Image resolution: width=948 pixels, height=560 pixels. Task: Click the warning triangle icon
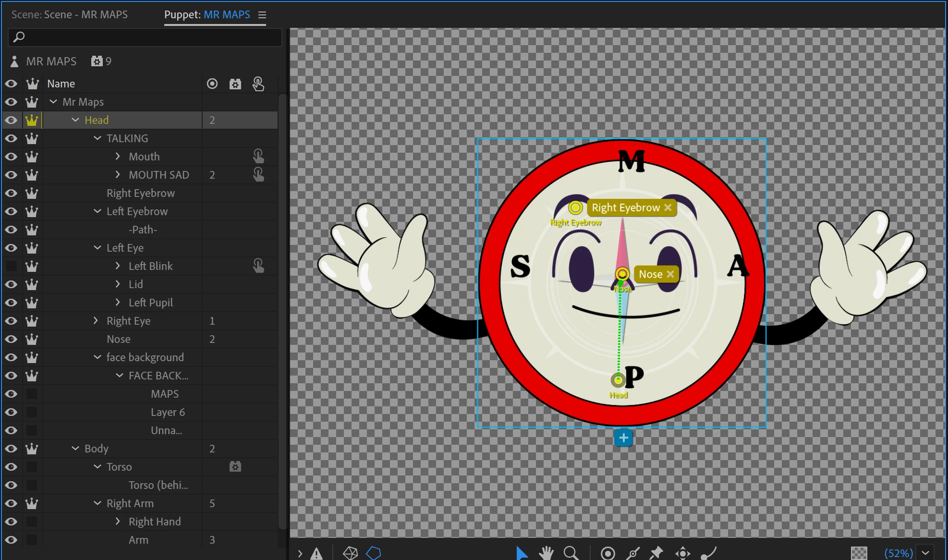(x=316, y=553)
